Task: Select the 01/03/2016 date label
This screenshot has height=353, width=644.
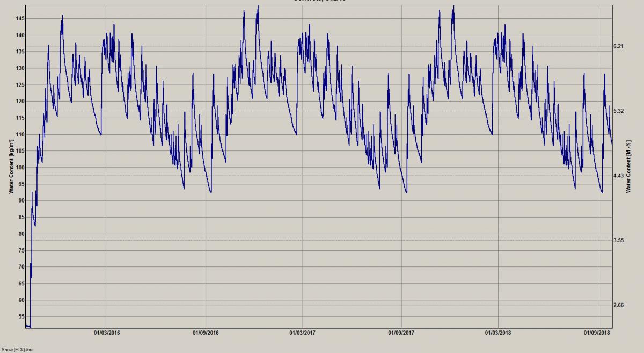Action: pyautogui.click(x=107, y=333)
